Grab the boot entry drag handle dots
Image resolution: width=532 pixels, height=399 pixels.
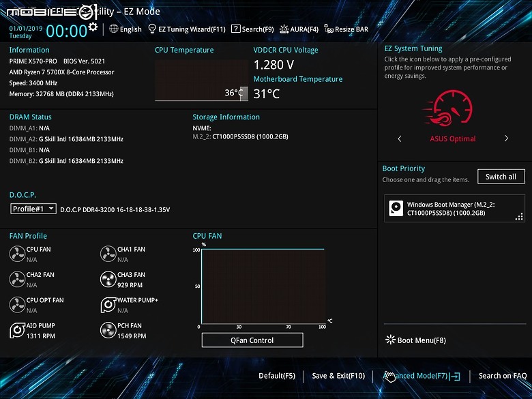[x=519, y=216]
